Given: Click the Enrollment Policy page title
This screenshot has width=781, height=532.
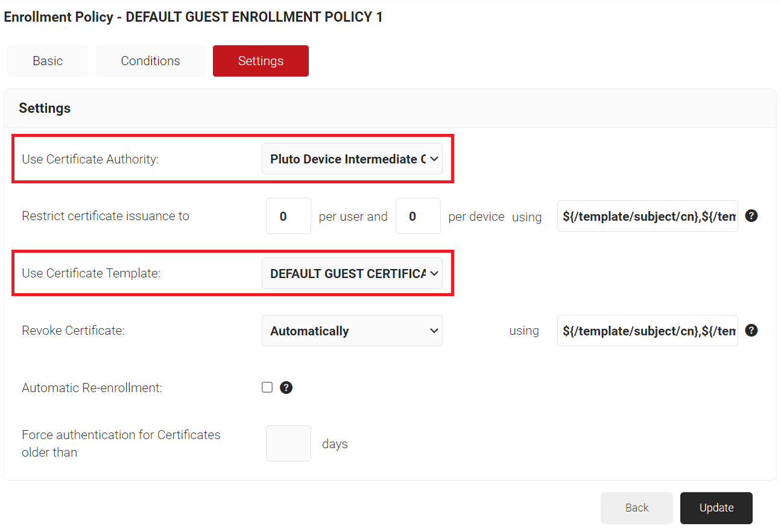Looking at the screenshot, I should coord(193,17).
